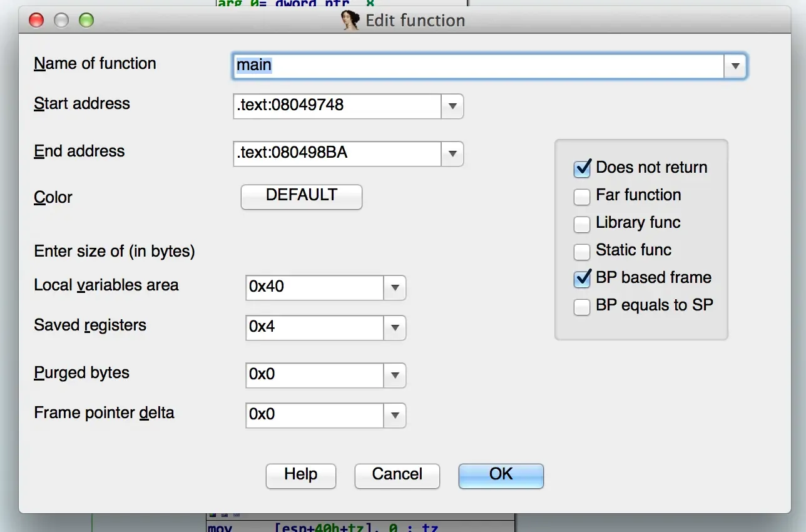Click the Cancel button
Image resolution: width=806 pixels, height=532 pixels.
(397, 475)
